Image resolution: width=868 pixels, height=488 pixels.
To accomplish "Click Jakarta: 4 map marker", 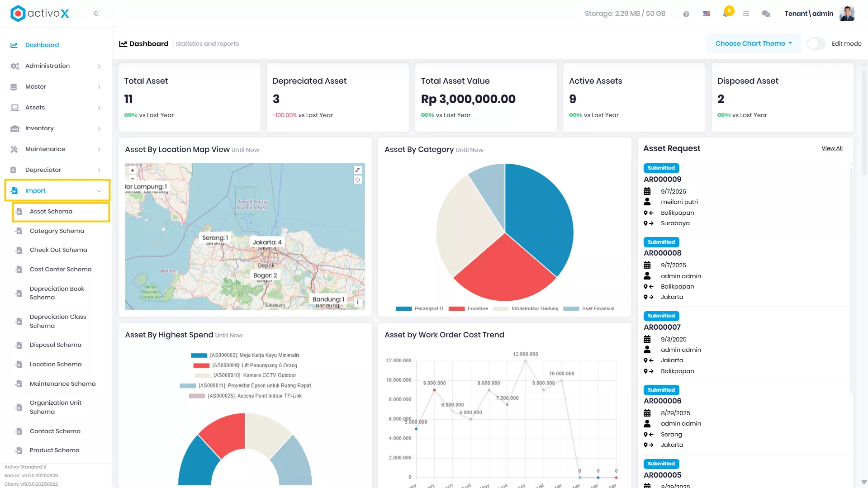I will (267, 242).
